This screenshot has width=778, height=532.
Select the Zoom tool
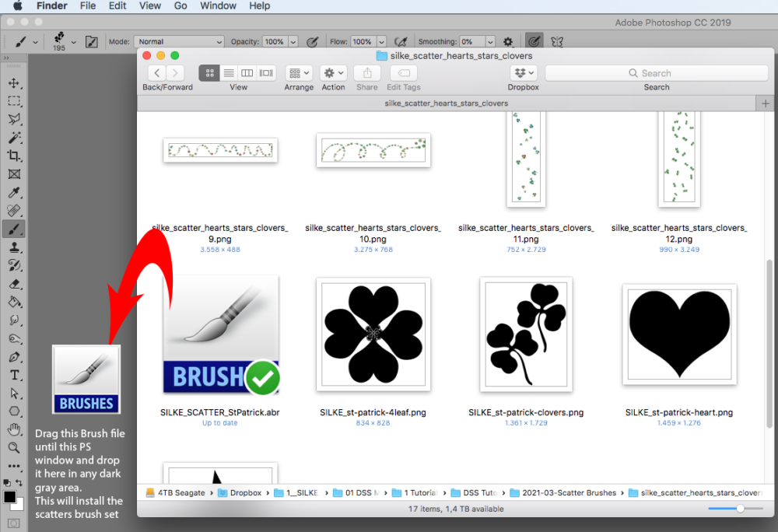point(14,448)
